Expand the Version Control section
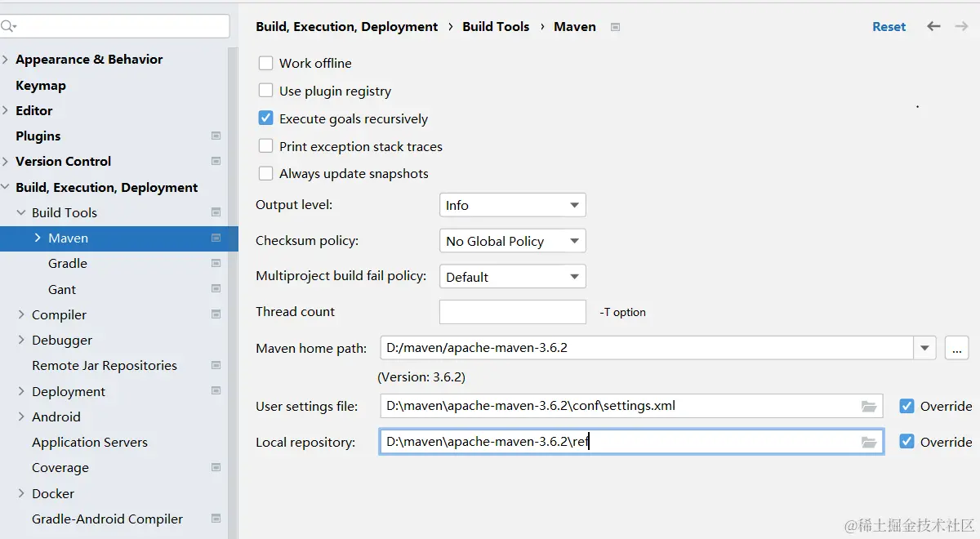Image resolution: width=980 pixels, height=539 pixels. (6, 161)
